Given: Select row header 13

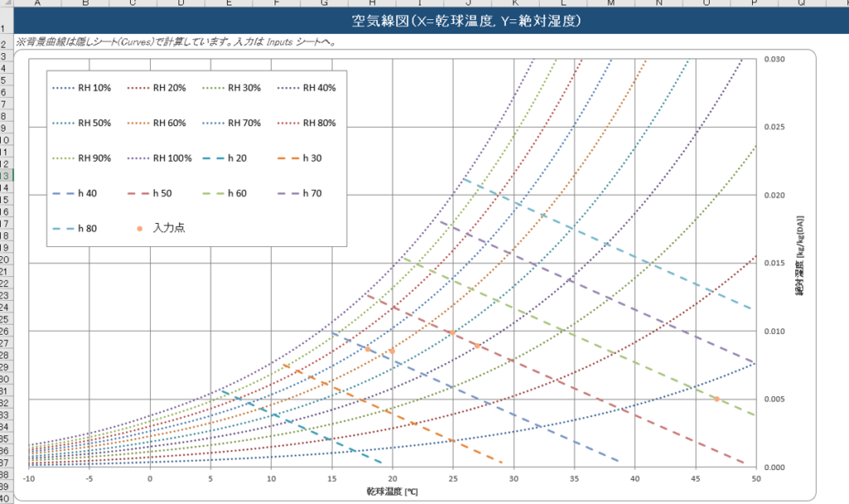Looking at the screenshot, I should tap(4, 176).
